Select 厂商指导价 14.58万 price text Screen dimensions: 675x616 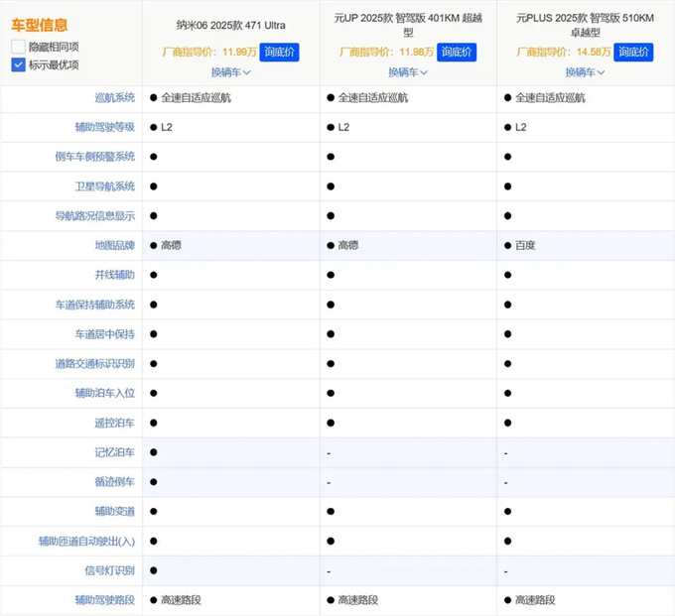pyautogui.click(x=564, y=52)
